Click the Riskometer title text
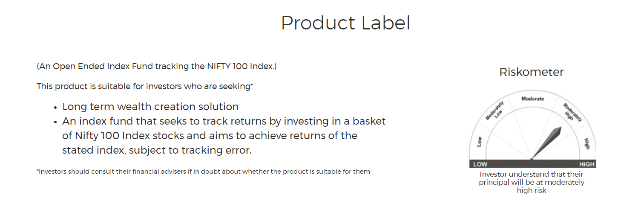Screen dimensions: 644x201 pyautogui.click(x=532, y=72)
